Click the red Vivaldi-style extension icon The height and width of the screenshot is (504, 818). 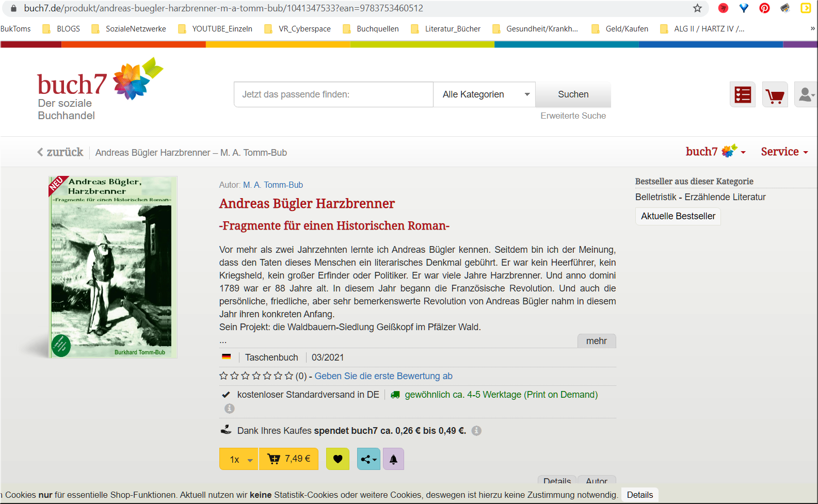(x=723, y=8)
